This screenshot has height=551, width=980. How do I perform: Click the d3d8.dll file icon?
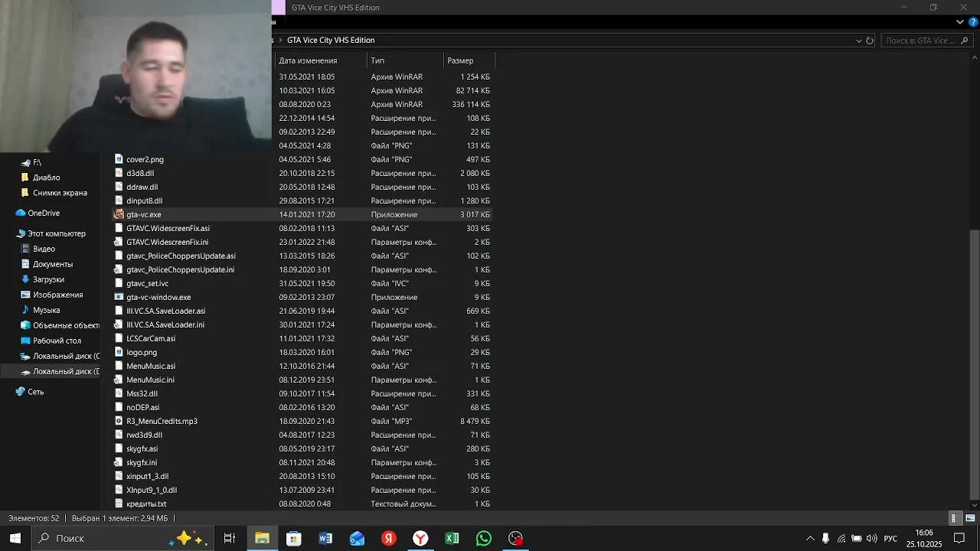[x=119, y=173]
